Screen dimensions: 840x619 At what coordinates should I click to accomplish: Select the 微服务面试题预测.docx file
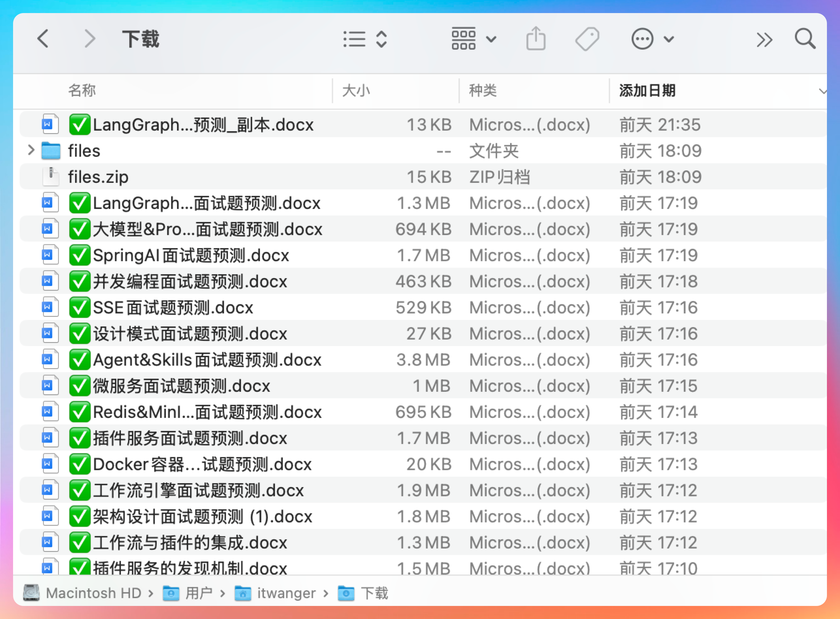pyautogui.click(x=181, y=386)
